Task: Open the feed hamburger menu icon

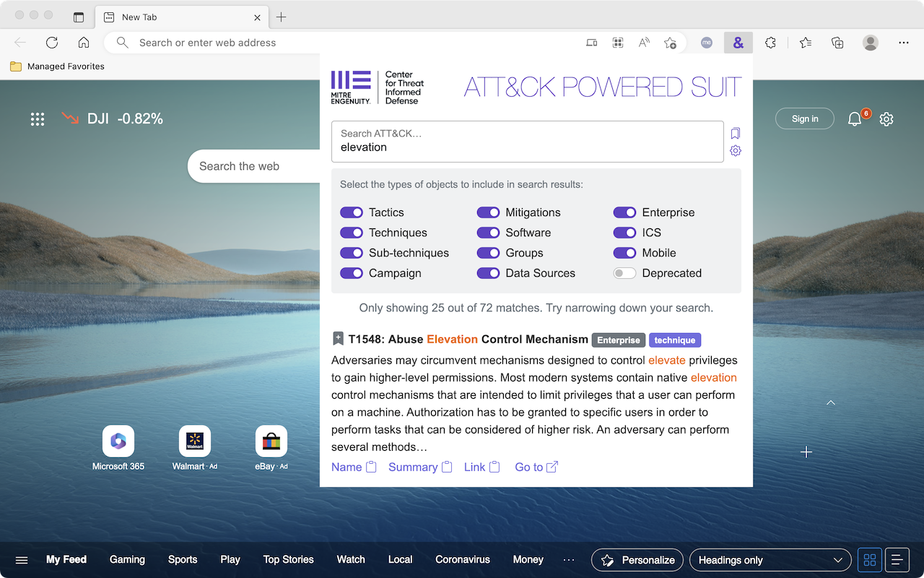Action: click(22, 560)
